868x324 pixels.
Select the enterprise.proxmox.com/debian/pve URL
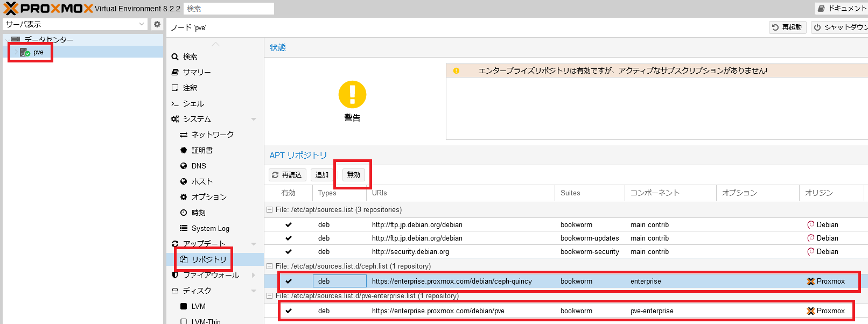coord(438,311)
